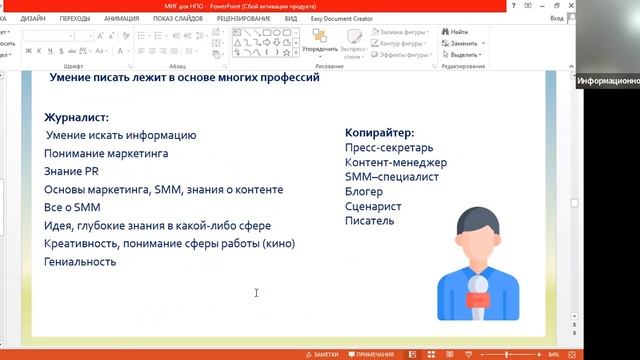Align text left
This screenshot has height=360, width=640.
pyautogui.click(x=141, y=51)
